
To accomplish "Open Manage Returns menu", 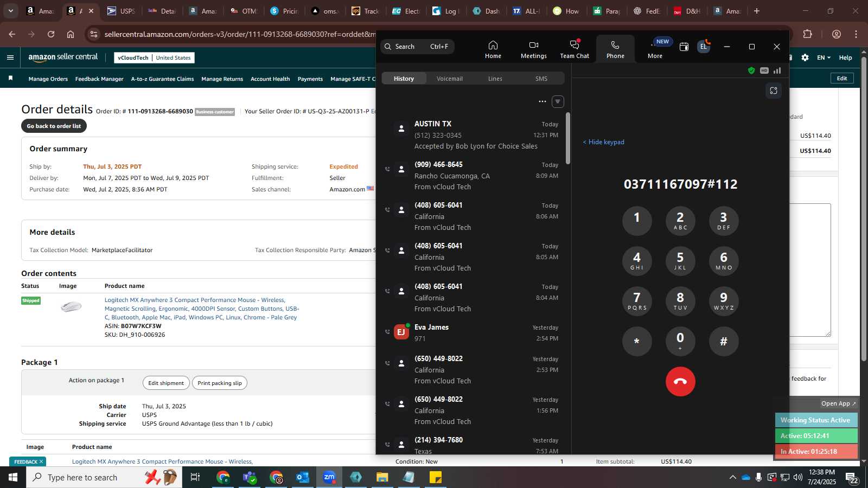I will [x=222, y=79].
